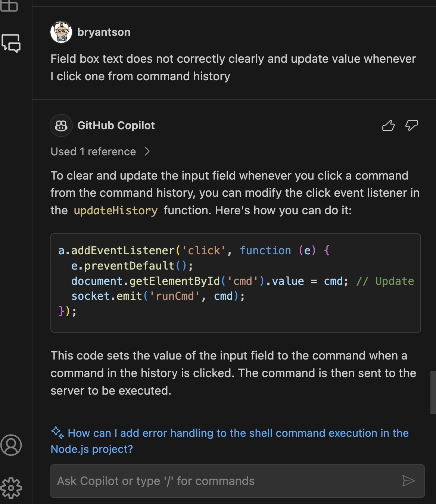Screen dimensions: 436x504
Task: Click the 'a.addEventListener' code line
Action: (x=194, y=251)
